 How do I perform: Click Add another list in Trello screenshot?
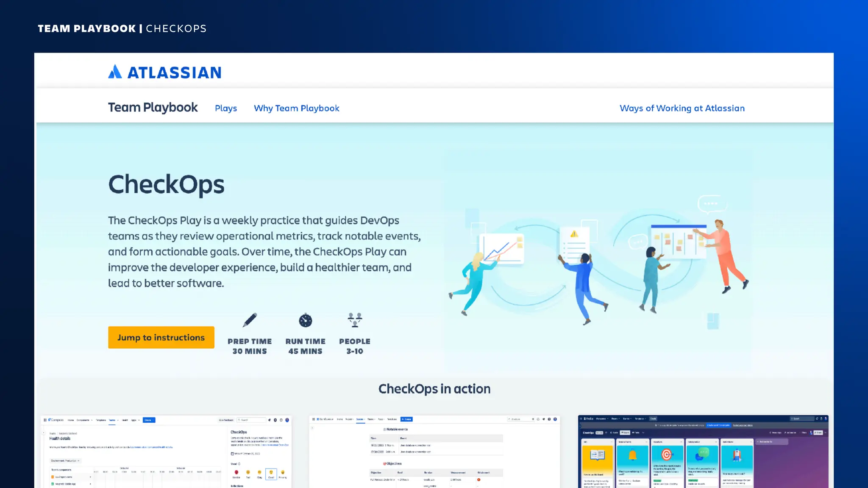coord(772,442)
